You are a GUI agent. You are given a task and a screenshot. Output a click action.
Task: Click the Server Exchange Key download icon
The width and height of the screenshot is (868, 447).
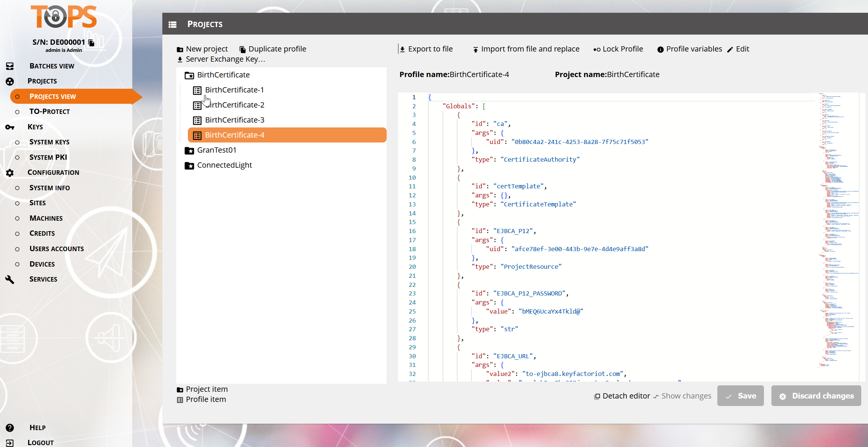coord(180,59)
